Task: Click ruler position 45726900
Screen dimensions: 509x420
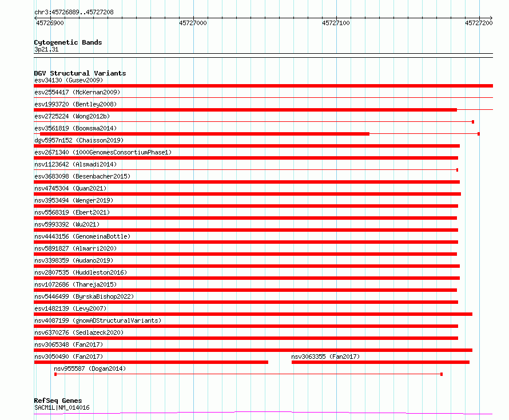Action: (x=50, y=23)
